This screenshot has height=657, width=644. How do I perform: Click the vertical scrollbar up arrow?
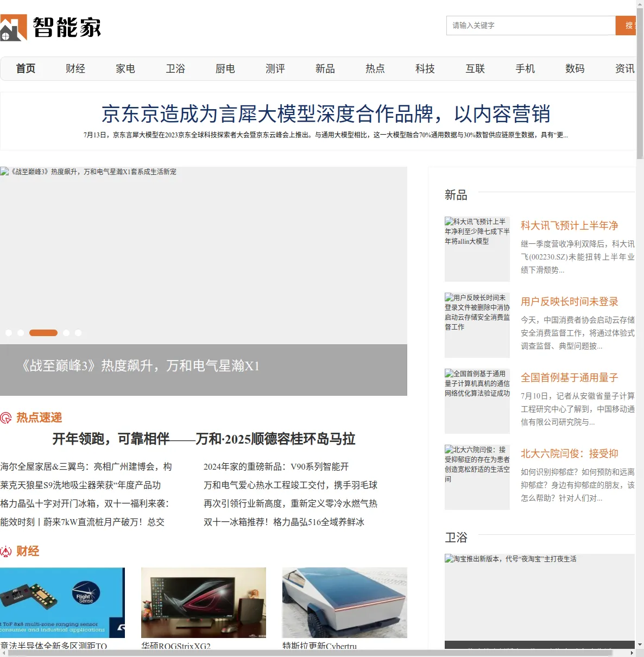[640, 4]
